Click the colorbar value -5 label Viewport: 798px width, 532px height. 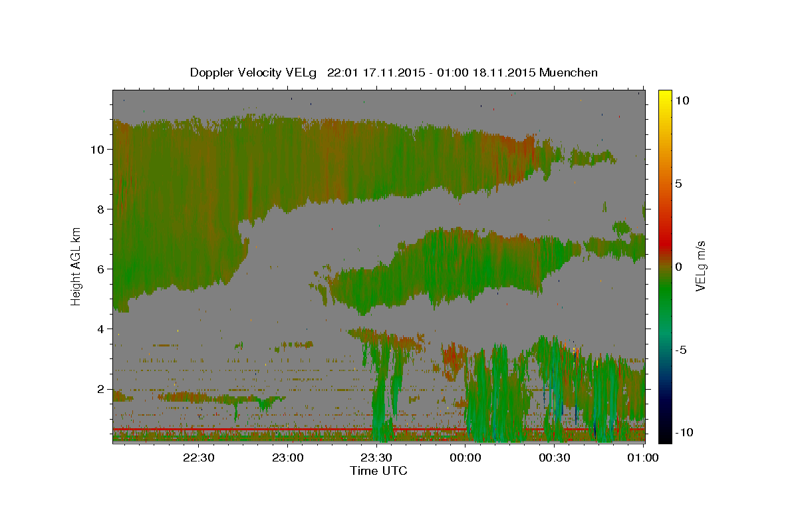tap(681, 349)
